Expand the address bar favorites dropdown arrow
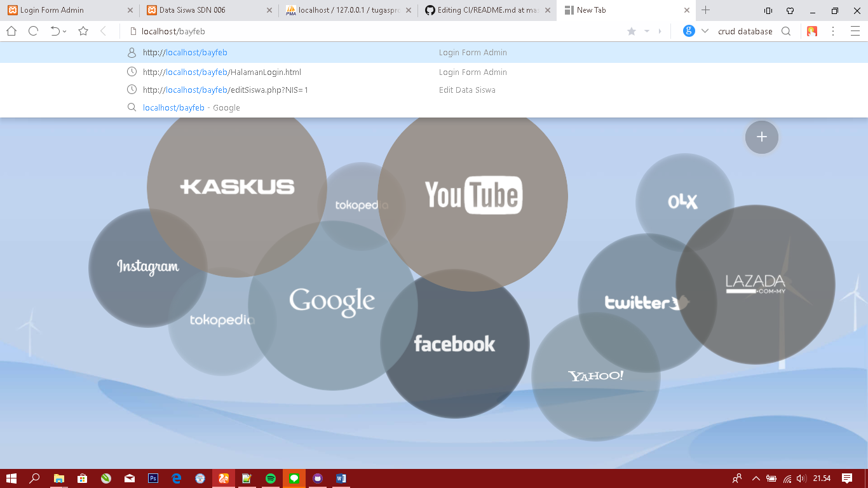 pyautogui.click(x=647, y=31)
